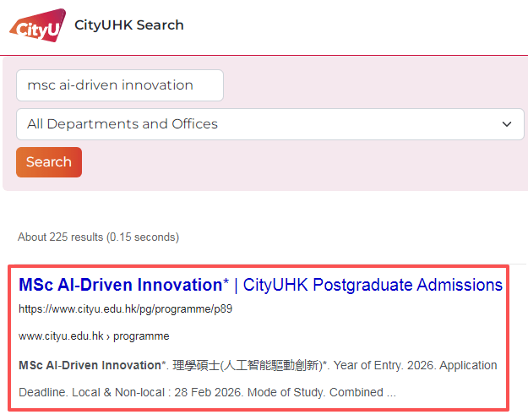Click the bold MSc AI-Driven Innovation snippet text
The height and width of the screenshot is (420, 528).
90,365
